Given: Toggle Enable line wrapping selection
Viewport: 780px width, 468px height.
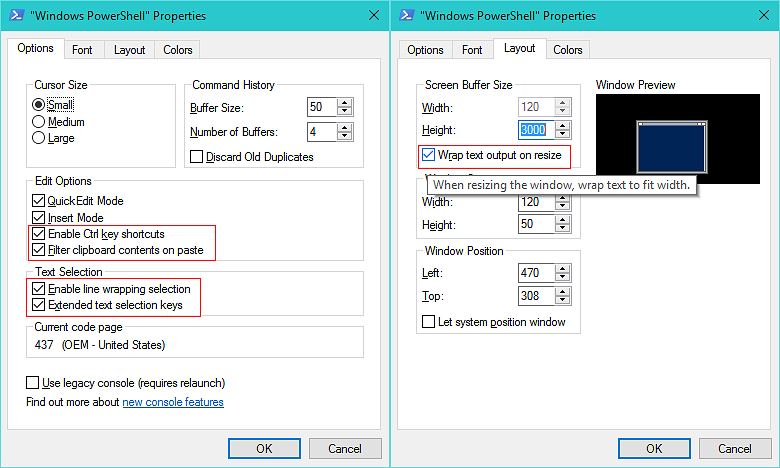Looking at the screenshot, I should [38, 289].
